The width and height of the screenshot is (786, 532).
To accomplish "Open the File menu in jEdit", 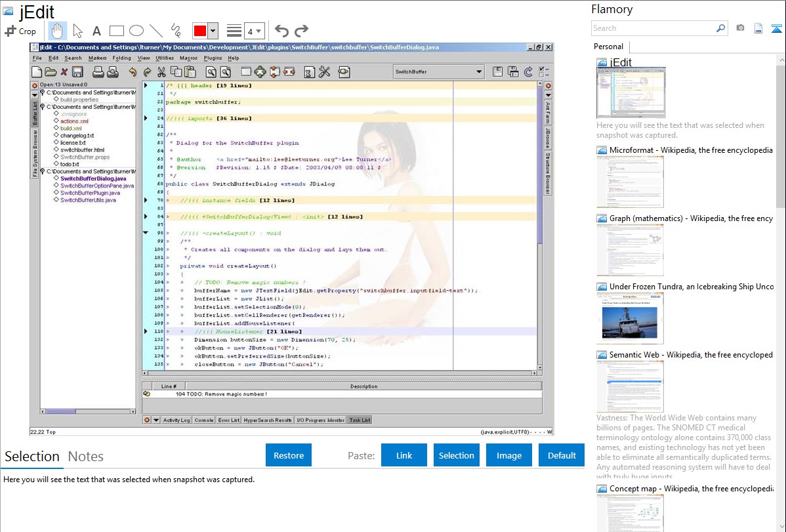I will click(37, 58).
